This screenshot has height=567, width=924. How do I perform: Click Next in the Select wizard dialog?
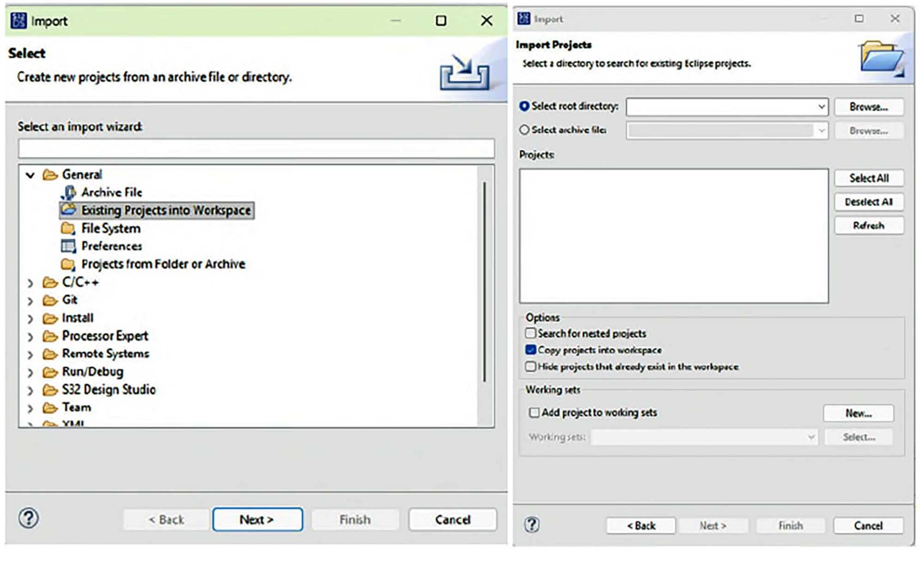click(x=258, y=519)
